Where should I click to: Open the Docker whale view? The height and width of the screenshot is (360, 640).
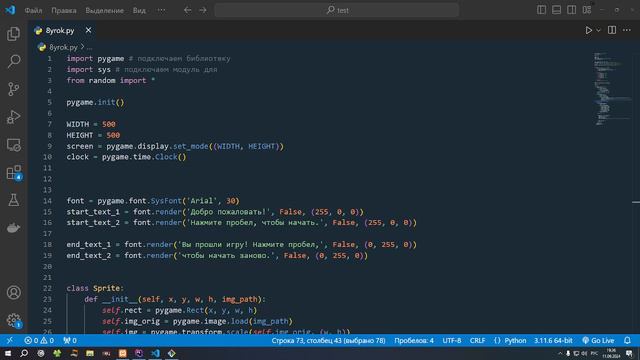(13, 228)
